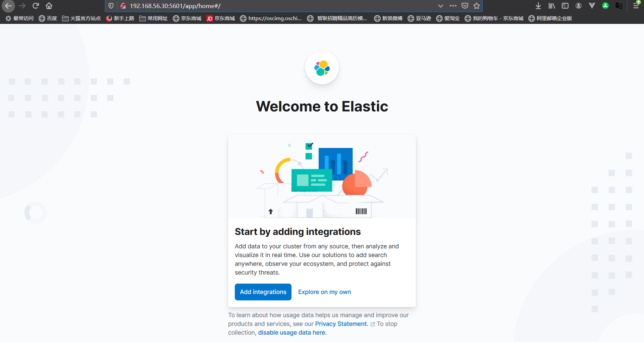Open the 火狐官方站点 bookmark folder
Viewport: 644px width, 342px height.
coord(82,18)
